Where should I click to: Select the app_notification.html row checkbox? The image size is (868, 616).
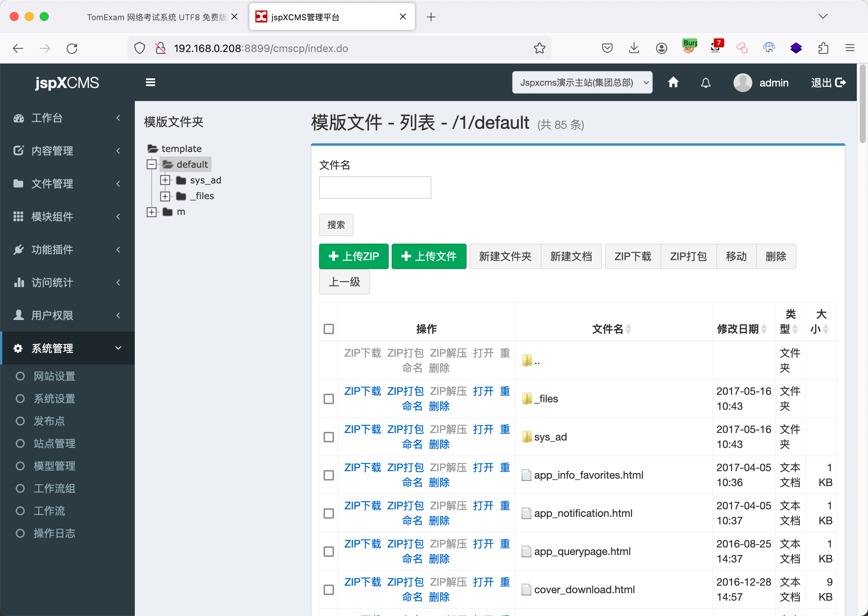pos(329,513)
